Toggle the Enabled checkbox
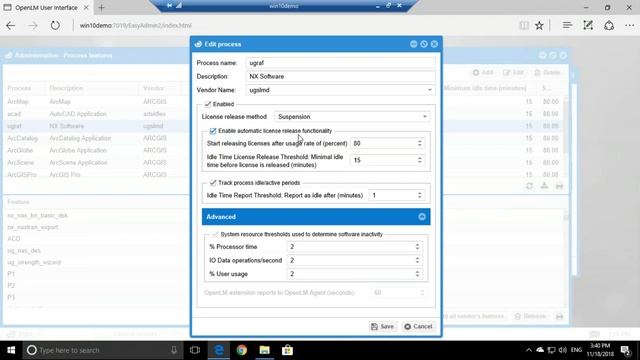This screenshot has width=640, height=360. tap(208, 104)
